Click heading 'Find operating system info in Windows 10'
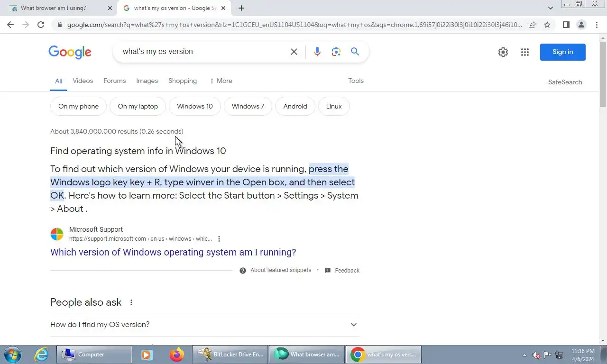607x364 pixels. (x=138, y=151)
